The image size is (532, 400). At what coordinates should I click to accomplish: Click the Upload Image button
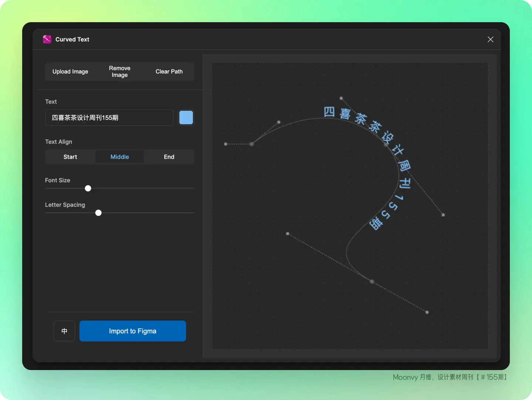point(70,72)
